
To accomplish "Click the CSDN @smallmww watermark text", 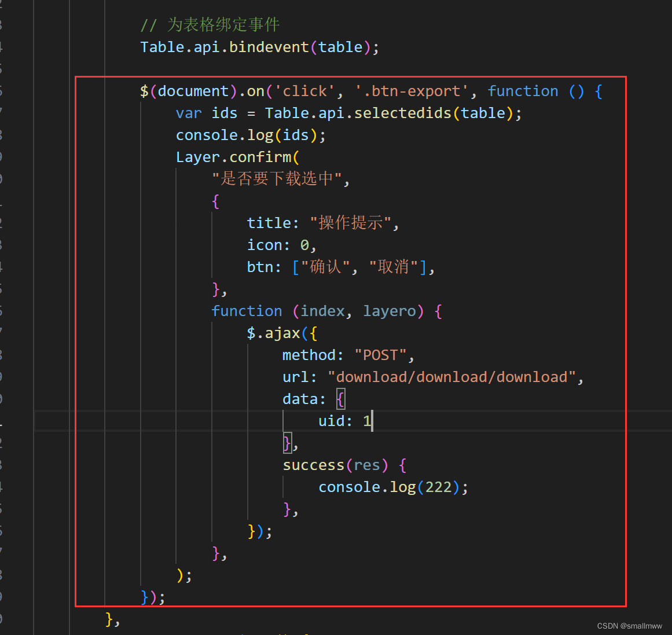I will (629, 626).
